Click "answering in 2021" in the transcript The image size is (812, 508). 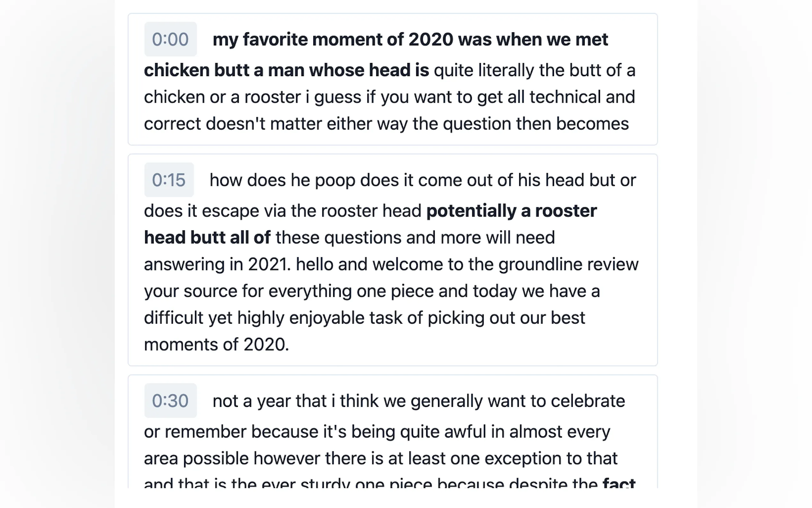[x=217, y=265]
